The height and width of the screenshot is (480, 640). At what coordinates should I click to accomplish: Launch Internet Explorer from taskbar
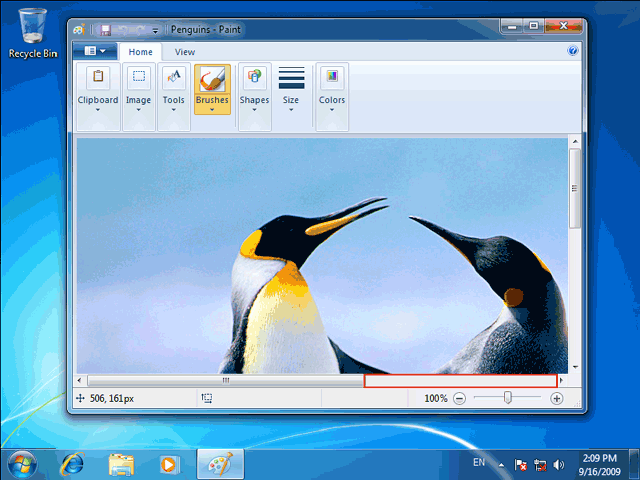(72, 464)
